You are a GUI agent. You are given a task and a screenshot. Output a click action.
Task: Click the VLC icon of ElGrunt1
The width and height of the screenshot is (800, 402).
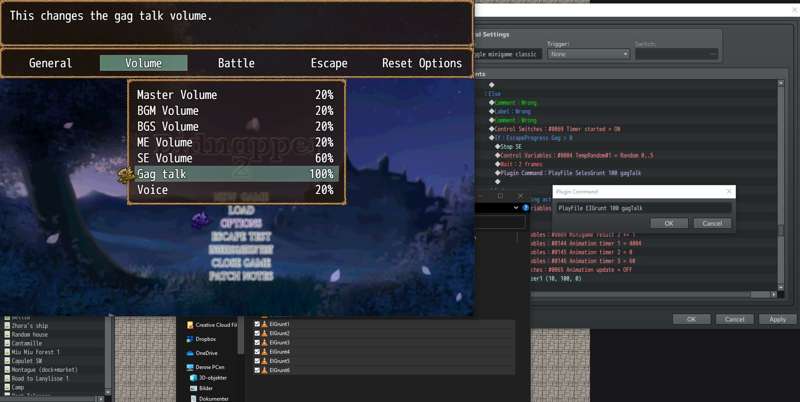click(264, 324)
